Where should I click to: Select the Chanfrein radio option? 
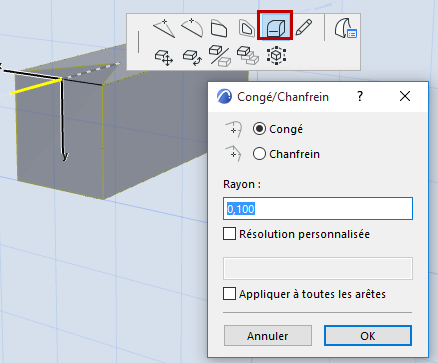[x=259, y=154]
